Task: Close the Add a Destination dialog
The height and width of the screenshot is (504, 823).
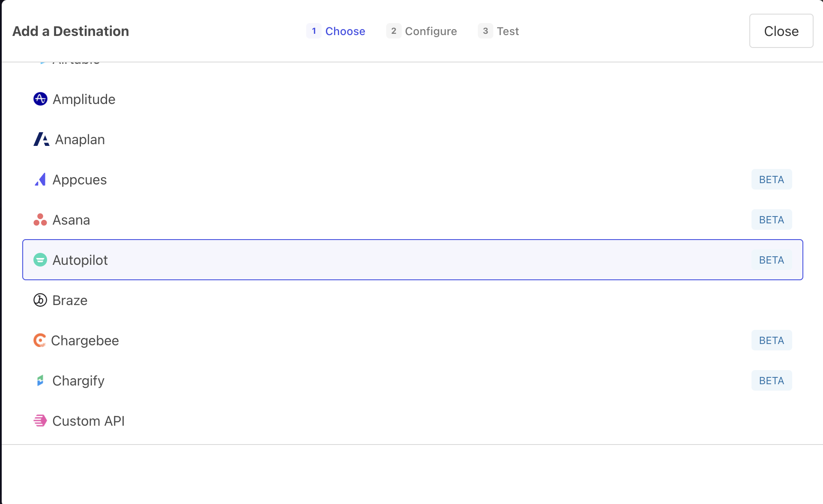Action: click(781, 31)
